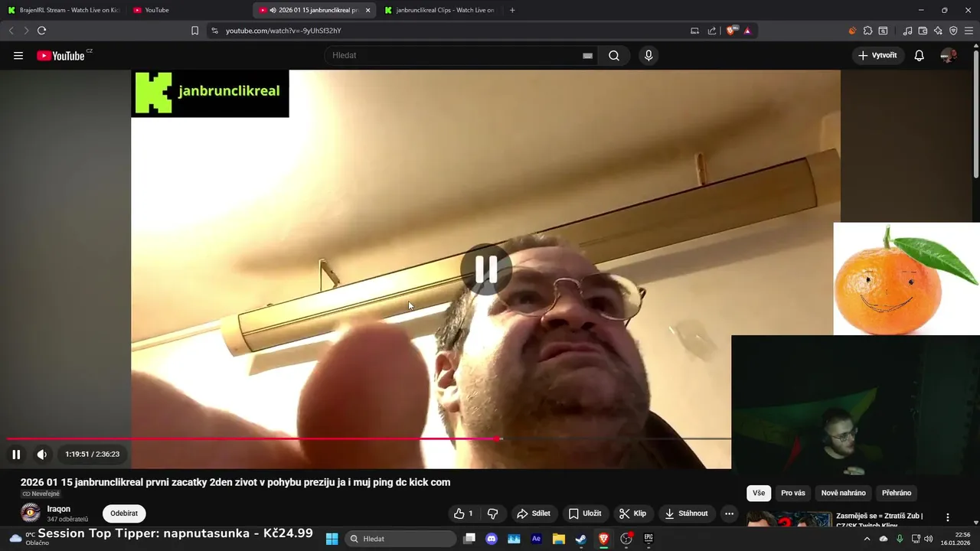Open the browser main menu
Image resolution: width=980 pixels, height=551 pixels.
tap(969, 31)
